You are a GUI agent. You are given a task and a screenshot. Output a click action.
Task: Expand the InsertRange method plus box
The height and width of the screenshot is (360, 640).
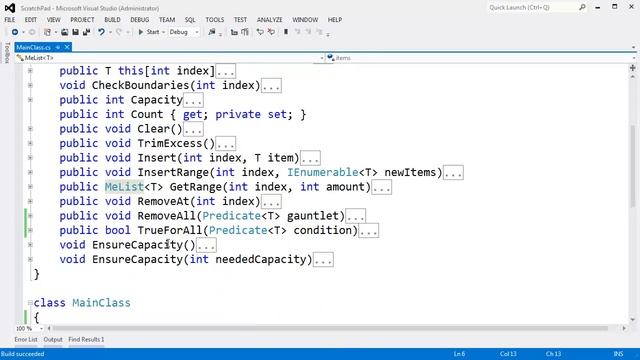[30, 172]
